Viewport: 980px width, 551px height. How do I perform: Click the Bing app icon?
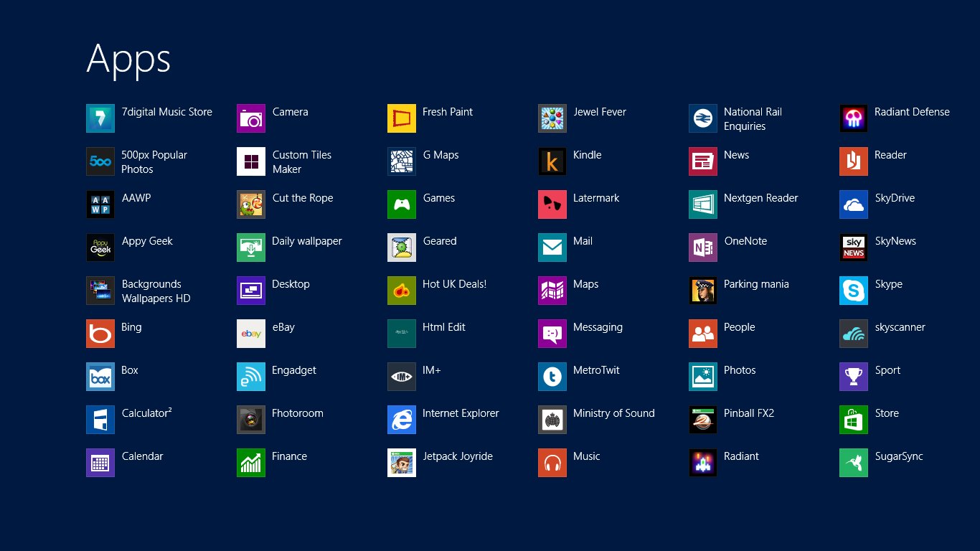100,334
